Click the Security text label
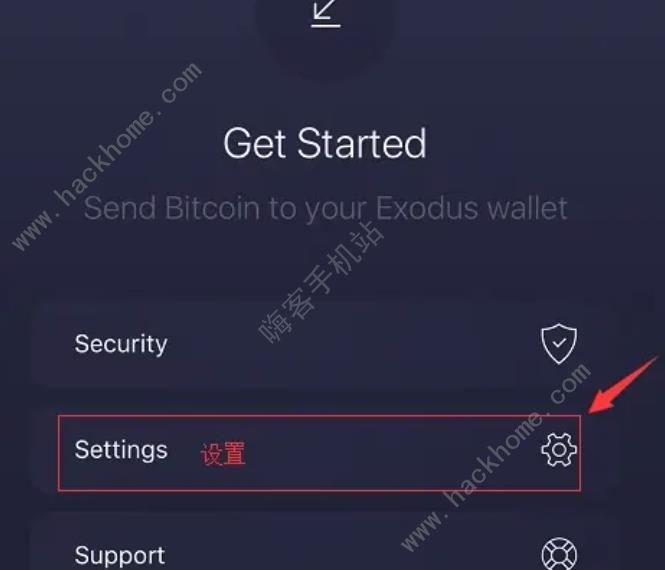 (x=121, y=344)
